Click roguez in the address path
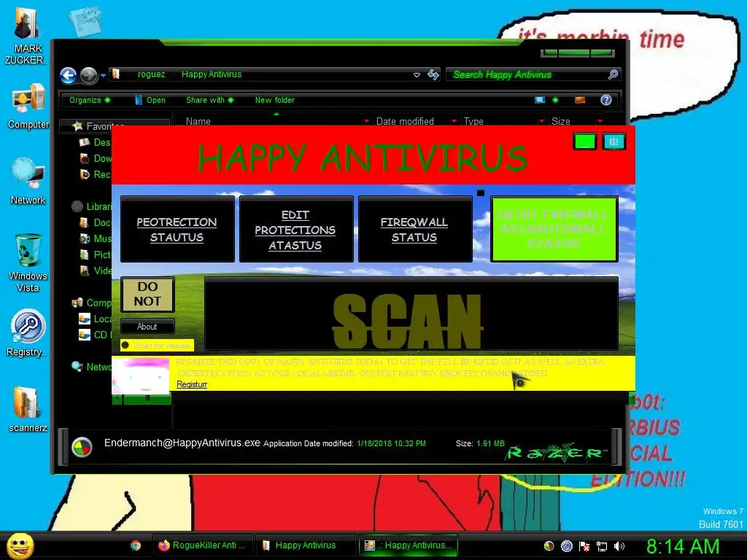747x560 pixels. [152, 74]
